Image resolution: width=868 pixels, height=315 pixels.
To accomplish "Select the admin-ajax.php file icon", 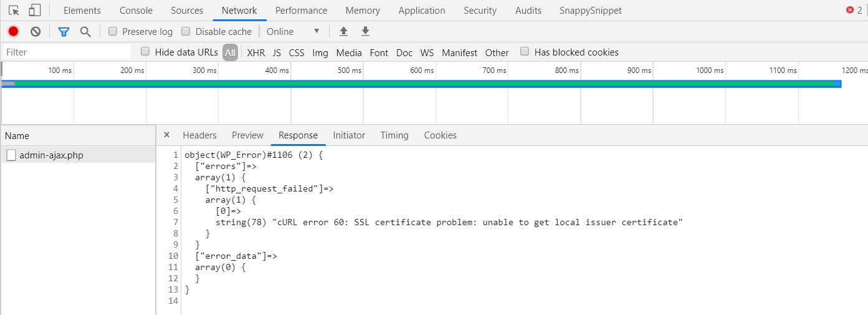I will [x=11, y=155].
